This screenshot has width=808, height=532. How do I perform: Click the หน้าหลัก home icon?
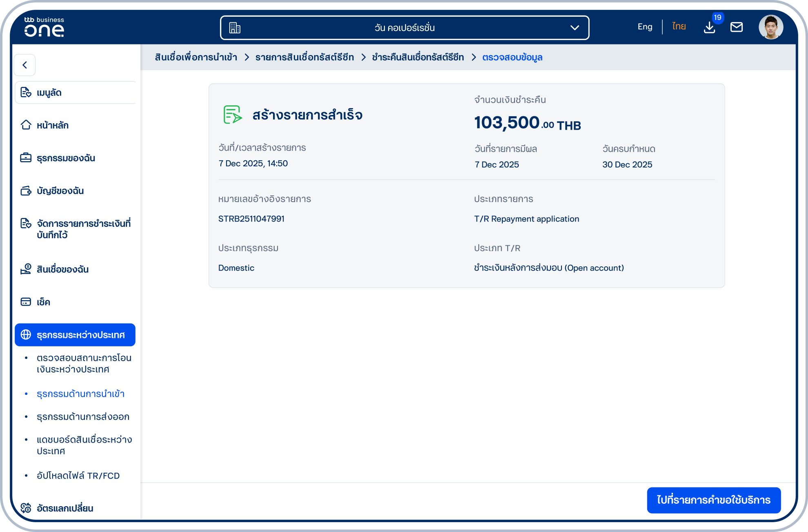[x=26, y=125]
